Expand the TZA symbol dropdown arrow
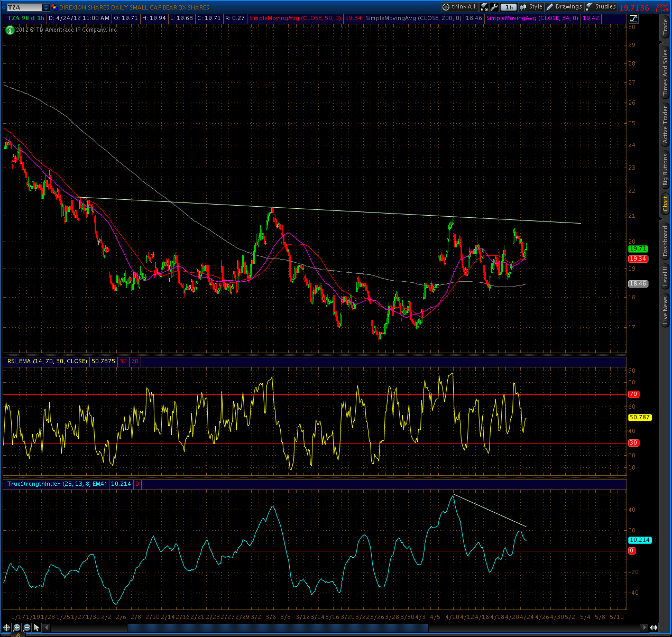 [46, 7]
